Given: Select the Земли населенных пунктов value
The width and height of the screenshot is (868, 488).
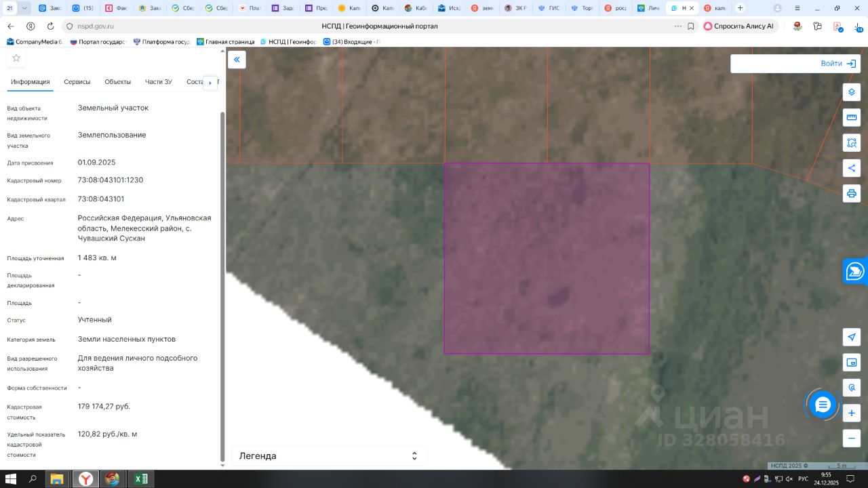Looking at the screenshot, I should pos(127,339).
